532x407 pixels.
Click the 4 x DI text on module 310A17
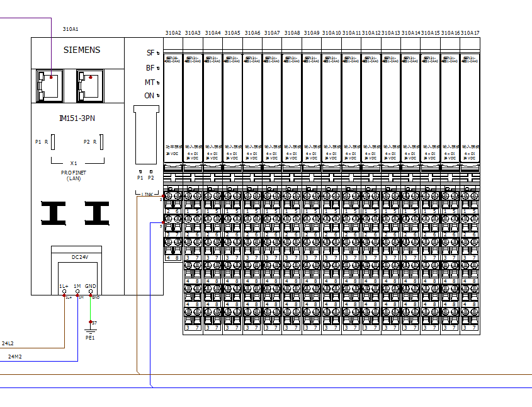click(470, 154)
